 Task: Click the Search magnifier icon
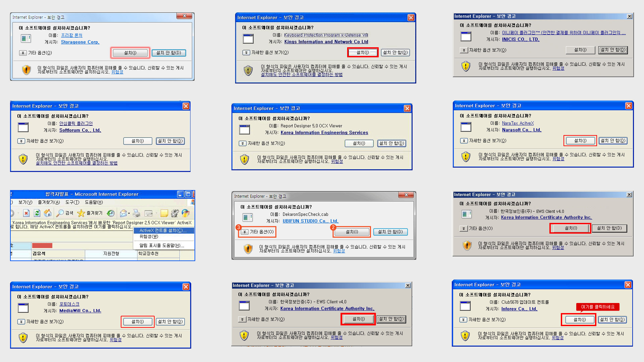coord(60,213)
